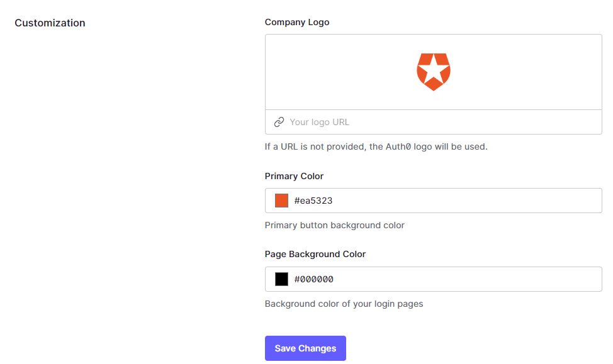
Task: Click the Save Changes button
Action: [x=305, y=348]
